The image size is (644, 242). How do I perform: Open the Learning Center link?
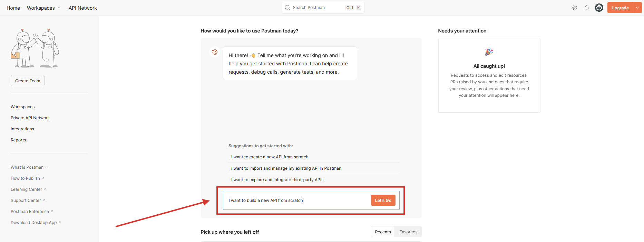pyautogui.click(x=26, y=189)
